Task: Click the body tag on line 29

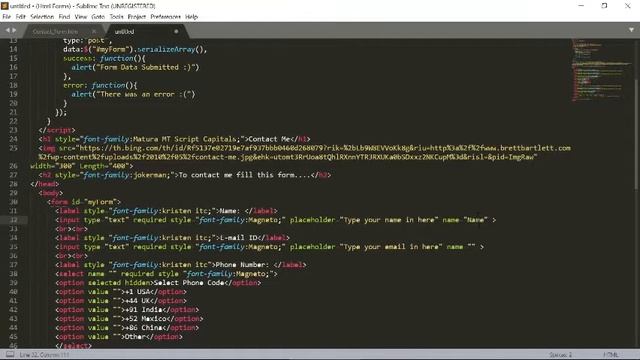Action: (51, 193)
